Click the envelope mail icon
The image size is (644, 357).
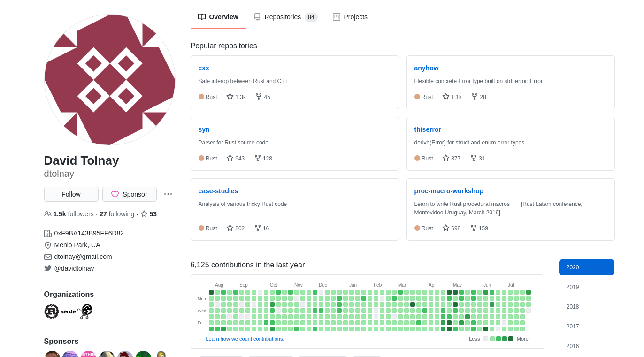pos(48,257)
